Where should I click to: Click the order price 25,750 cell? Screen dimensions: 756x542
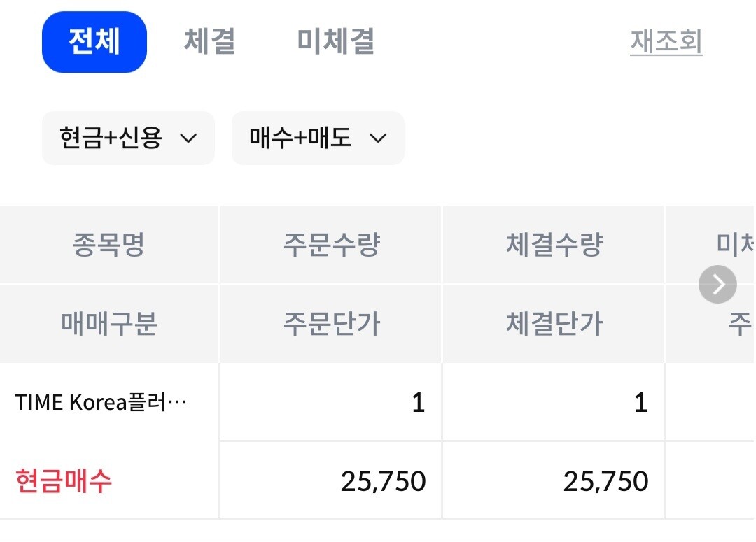click(x=383, y=481)
